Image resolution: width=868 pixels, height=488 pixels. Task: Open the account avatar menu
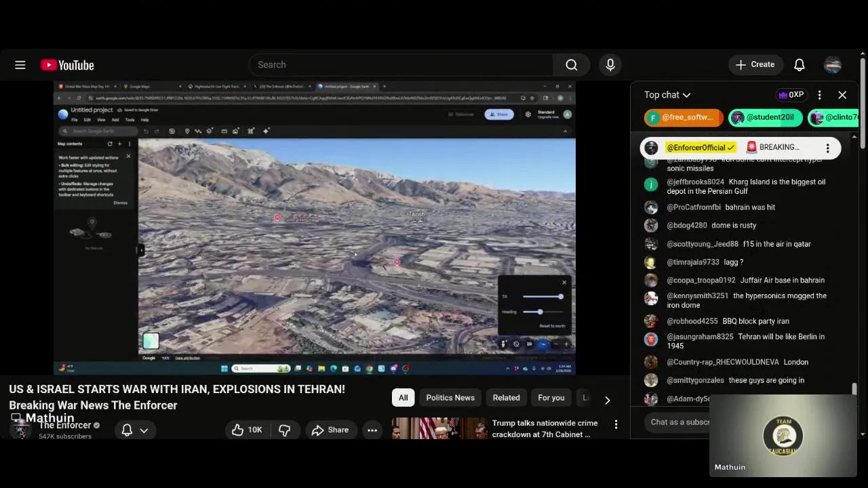click(x=833, y=64)
